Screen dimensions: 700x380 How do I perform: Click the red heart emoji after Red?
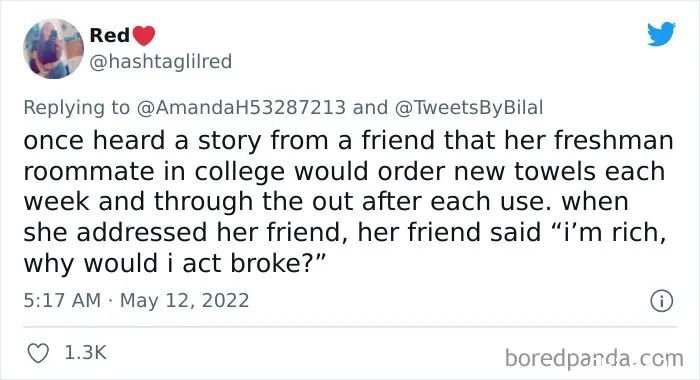(144, 36)
